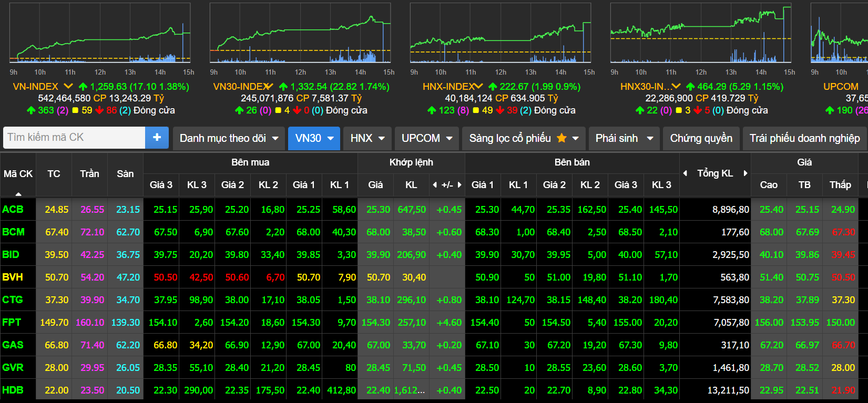Select stock symbol BVH

(x=13, y=277)
